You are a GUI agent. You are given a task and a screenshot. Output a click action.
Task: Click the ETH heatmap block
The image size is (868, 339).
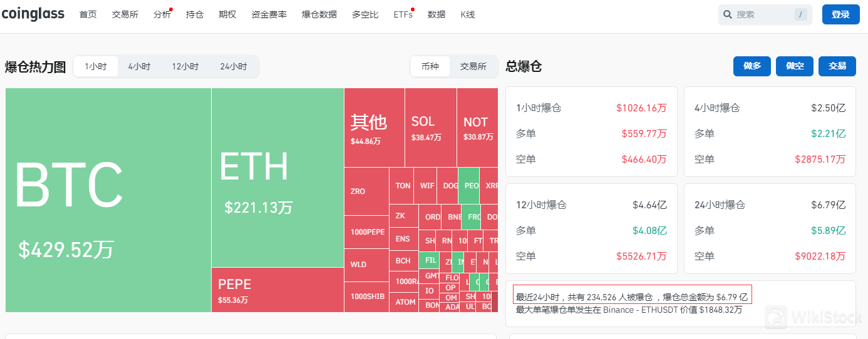point(277,178)
